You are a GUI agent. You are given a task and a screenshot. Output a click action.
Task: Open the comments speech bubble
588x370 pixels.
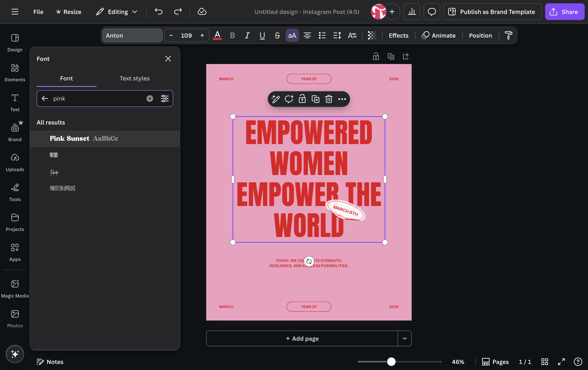pos(432,12)
